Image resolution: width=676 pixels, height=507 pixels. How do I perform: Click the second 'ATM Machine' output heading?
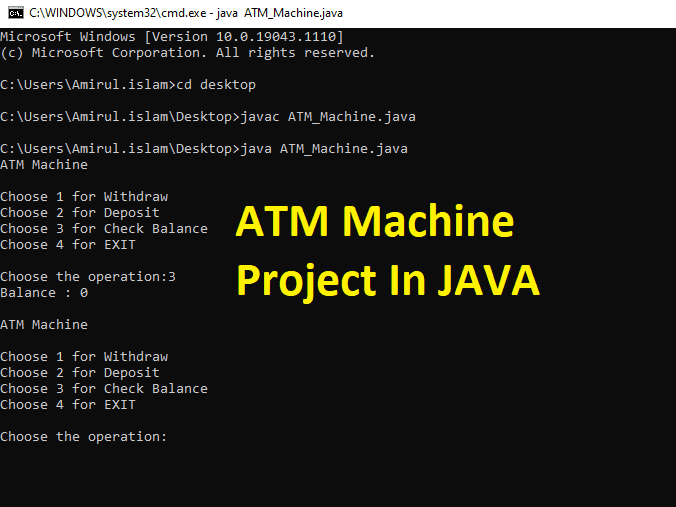click(x=44, y=325)
